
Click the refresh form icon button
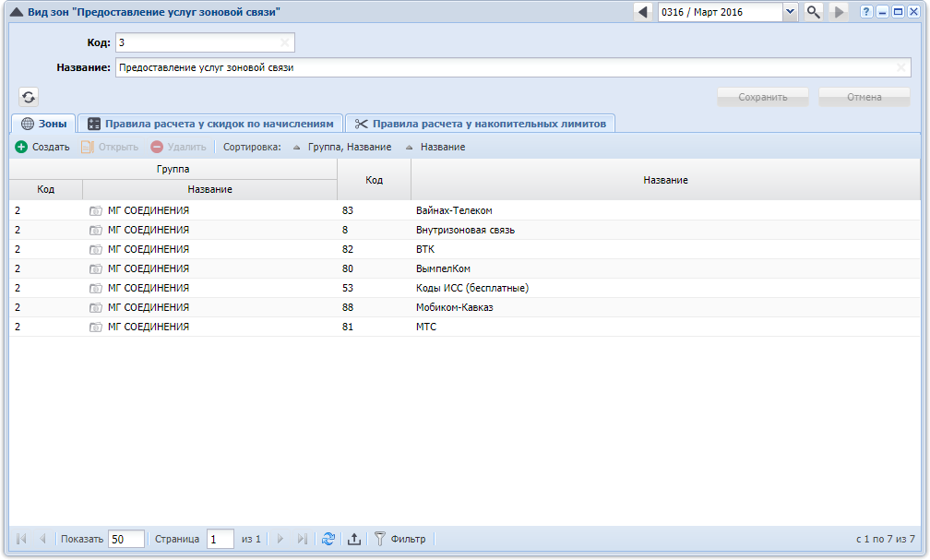pyautogui.click(x=29, y=97)
